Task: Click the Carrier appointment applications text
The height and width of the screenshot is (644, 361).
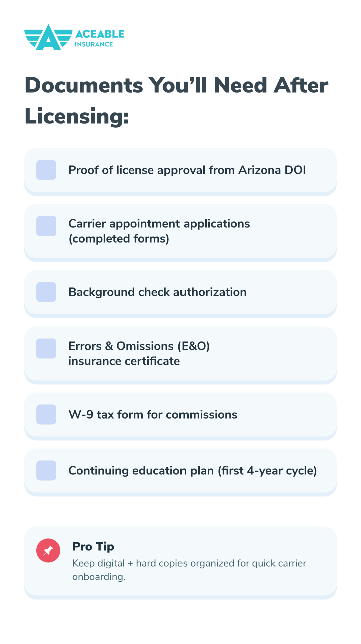Action: coord(159,231)
